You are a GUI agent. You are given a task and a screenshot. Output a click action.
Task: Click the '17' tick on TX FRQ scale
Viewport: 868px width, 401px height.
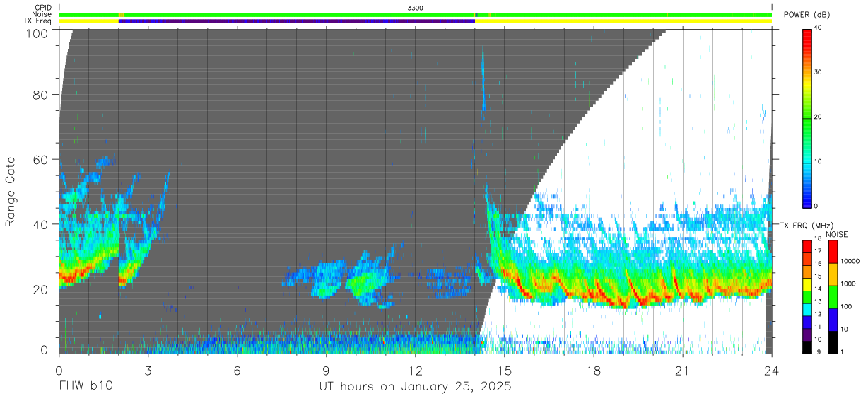[819, 252]
